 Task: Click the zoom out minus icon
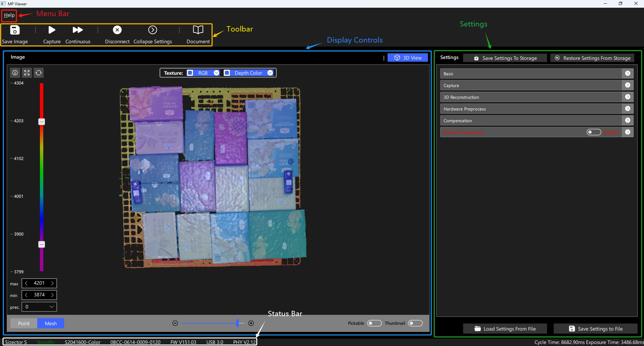[175, 323]
